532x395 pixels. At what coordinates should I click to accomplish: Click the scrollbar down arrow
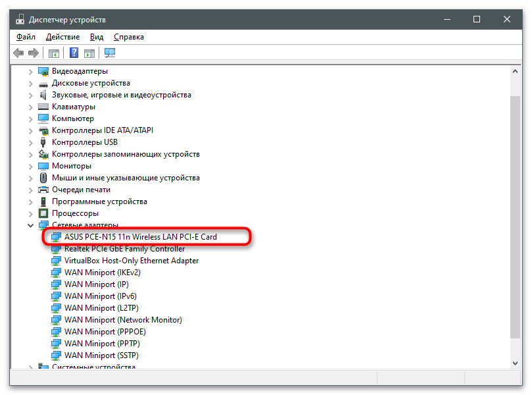point(515,363)
